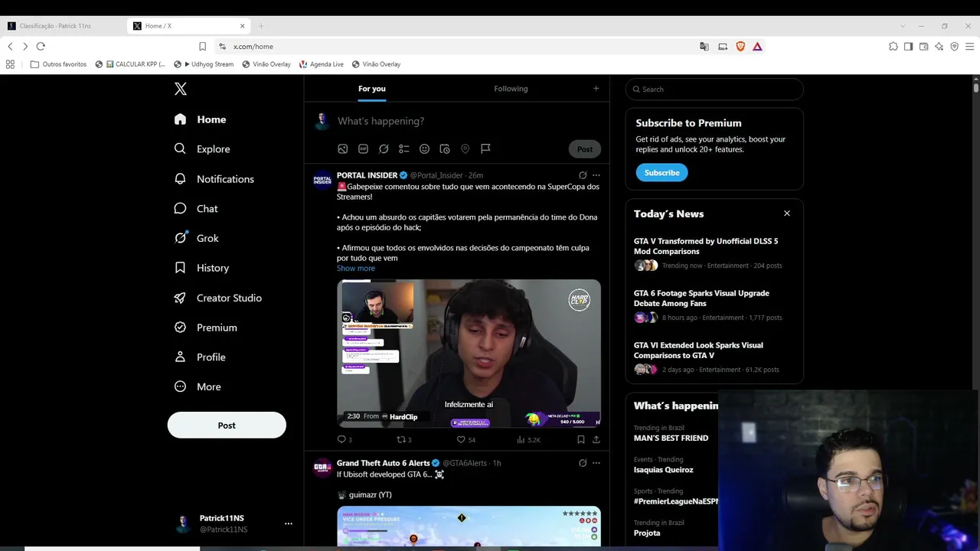Focus the X Search box
Screen dimensions: 980x551
714,90
